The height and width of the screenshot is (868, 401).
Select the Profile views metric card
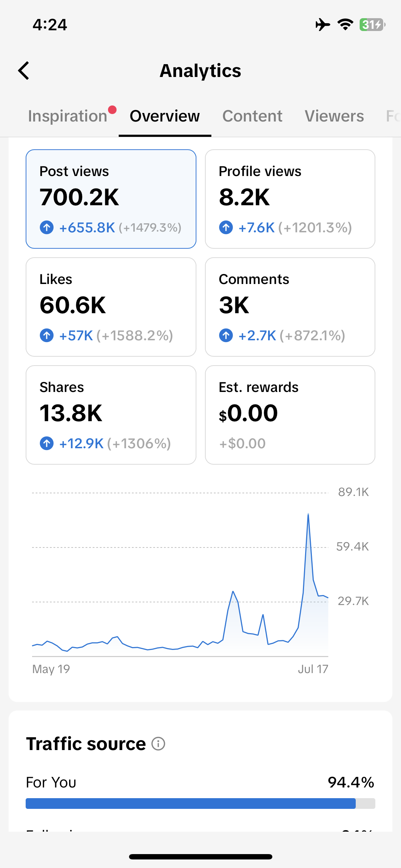point(290,199)
